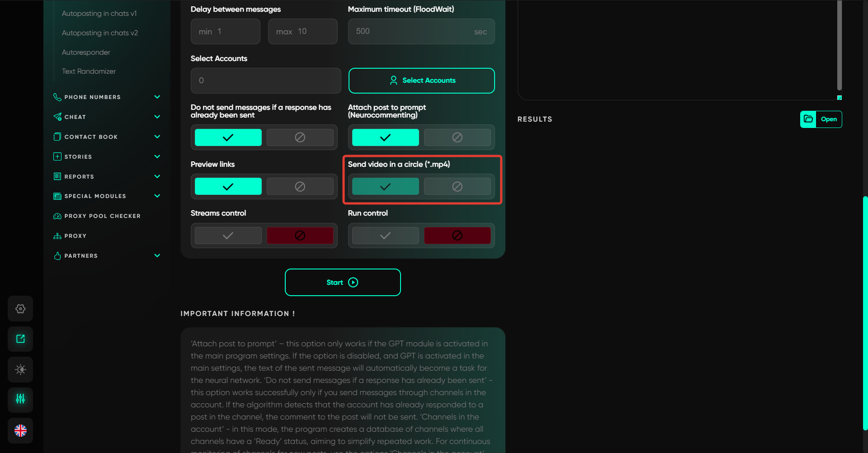Expand the Stories menu chevron
Image resolution: width=868 pixels, height=453 pixels.
tap(157, 157)
